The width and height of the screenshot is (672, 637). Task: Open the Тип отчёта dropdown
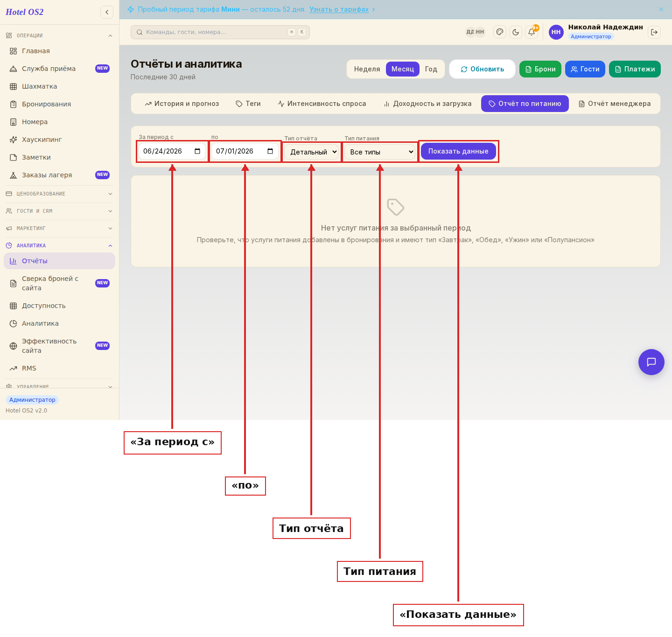tap(312, 152)
